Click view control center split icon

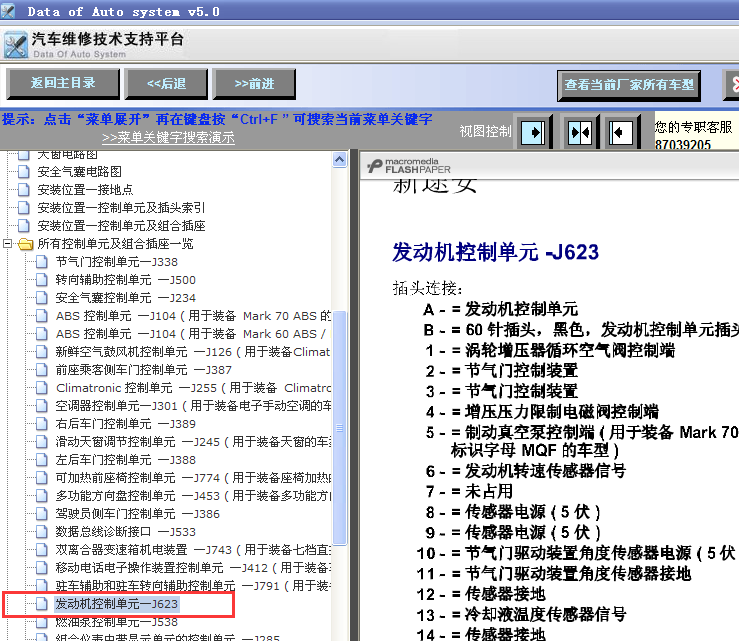tap(580, 132)
